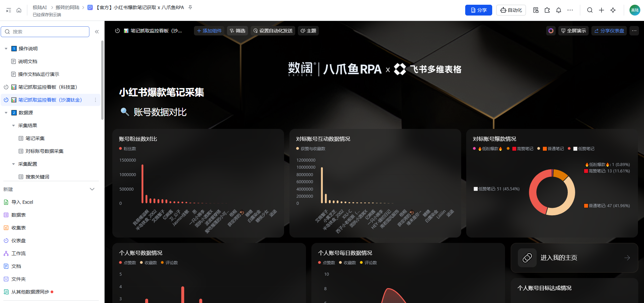This screenshot has width=644, height=303.
Task: Click the tallest bar in 账号粉丝数对比 chart
Action: click(142, 184)
